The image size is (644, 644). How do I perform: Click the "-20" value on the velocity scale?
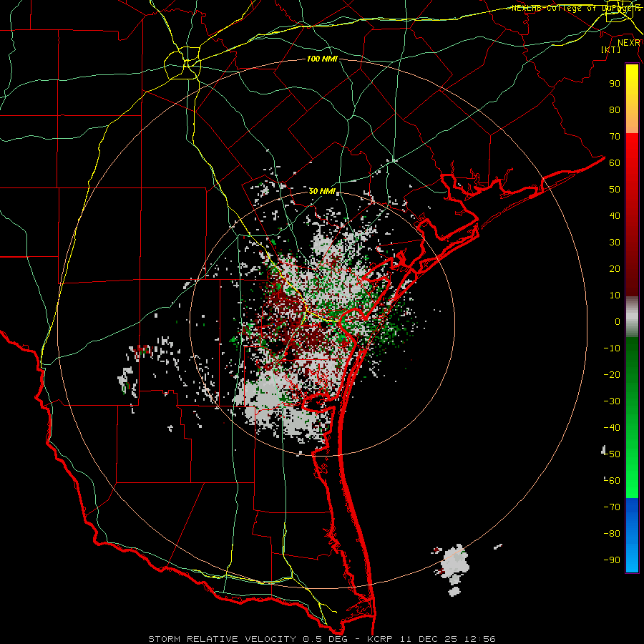[612, 375]
